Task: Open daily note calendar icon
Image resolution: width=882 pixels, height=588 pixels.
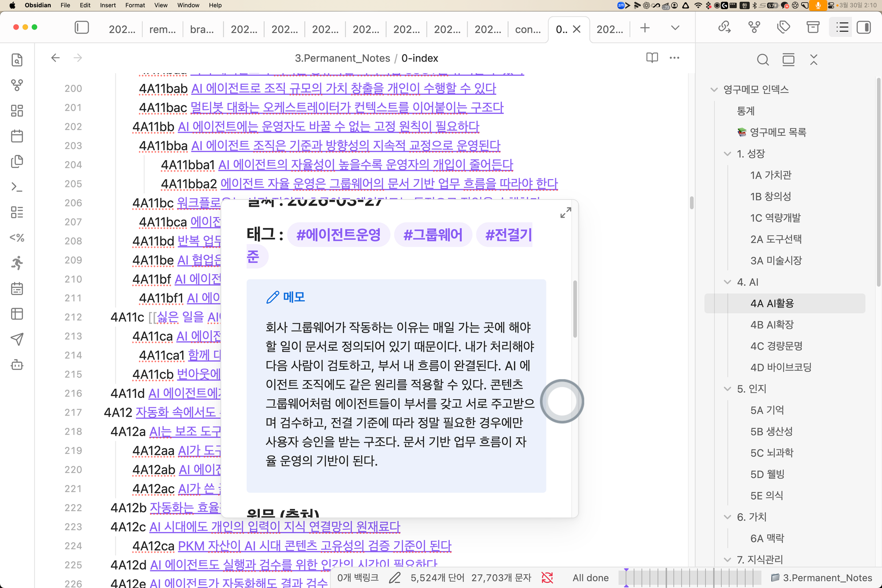Action: click(x=17, y=136)
